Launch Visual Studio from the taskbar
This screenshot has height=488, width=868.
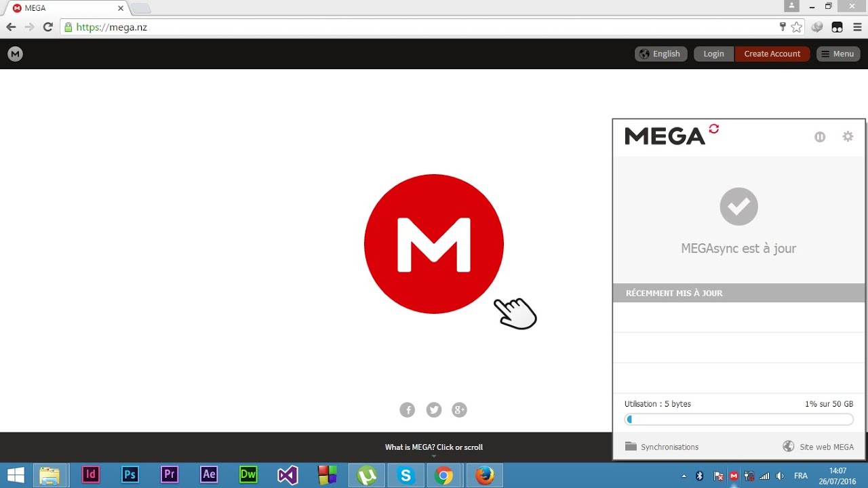[x=288, y=475]
